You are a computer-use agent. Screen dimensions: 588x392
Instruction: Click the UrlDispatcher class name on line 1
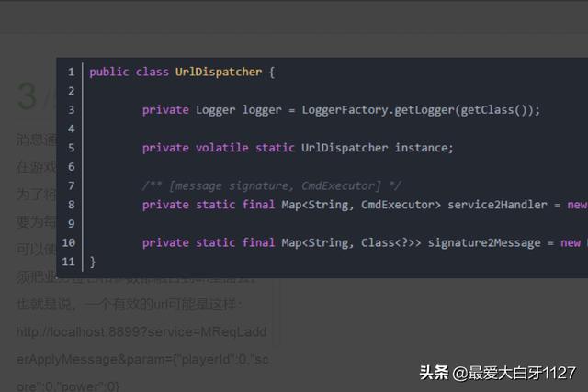pyautogui.click(x=219, y=72)
